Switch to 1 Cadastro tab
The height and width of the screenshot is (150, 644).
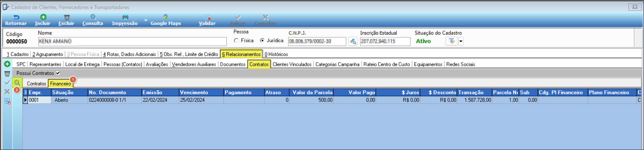pos(17,54)
